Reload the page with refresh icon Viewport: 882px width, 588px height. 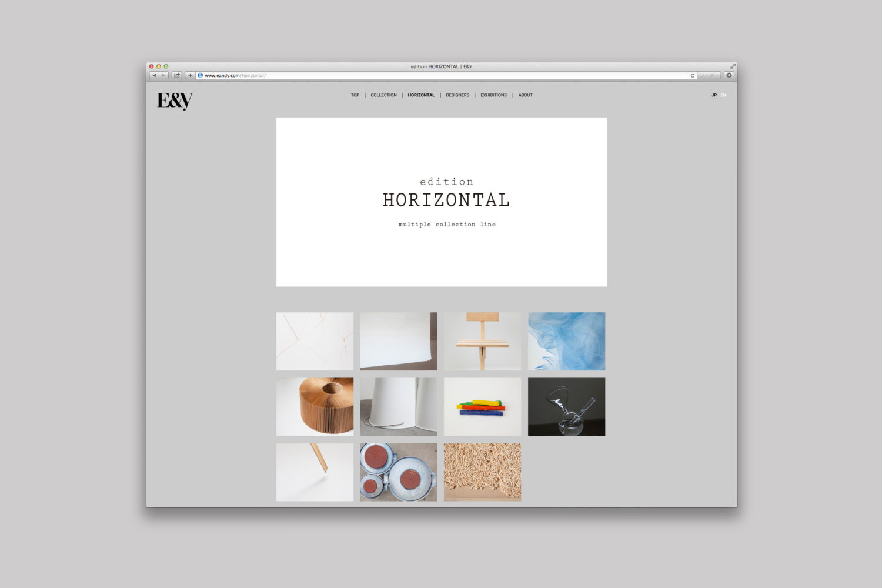(x=692, y=75)
